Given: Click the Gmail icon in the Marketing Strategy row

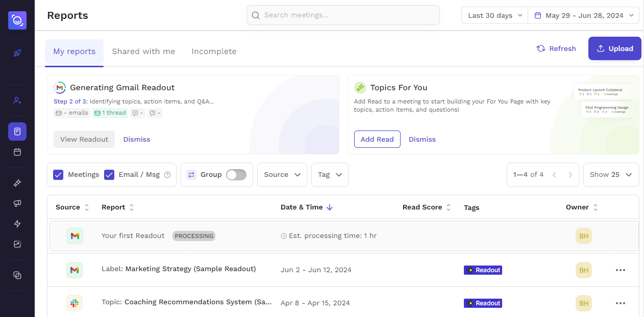Looking at the screenshot, I should coord(75,270).
